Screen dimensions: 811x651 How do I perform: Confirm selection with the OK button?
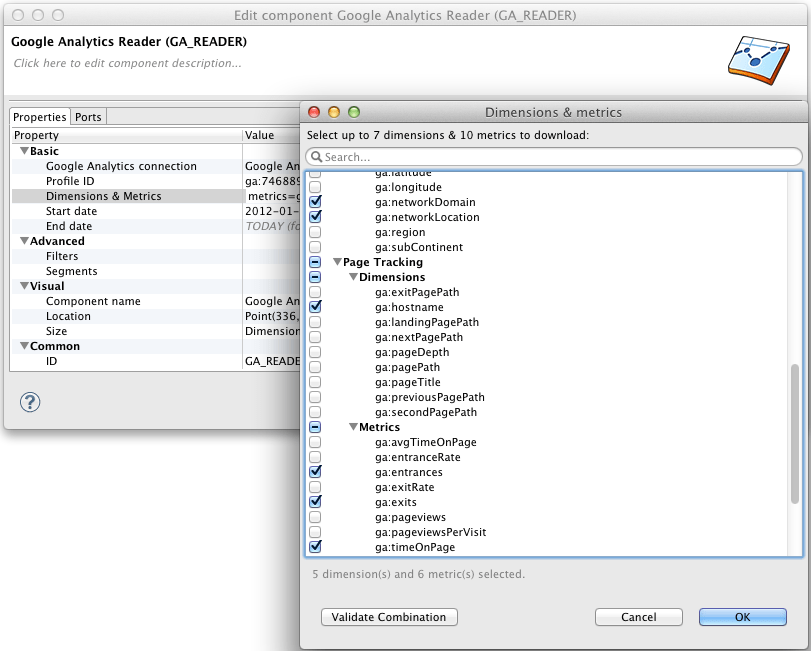(742, 617)
